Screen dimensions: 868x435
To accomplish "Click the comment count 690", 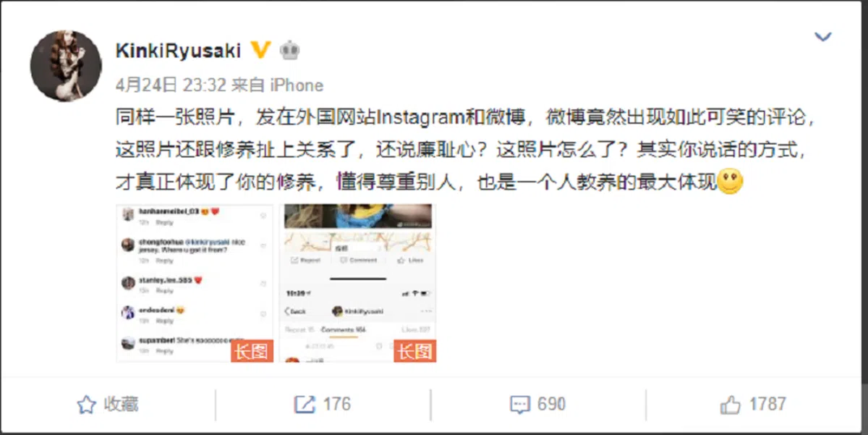I will click(551, 404).
